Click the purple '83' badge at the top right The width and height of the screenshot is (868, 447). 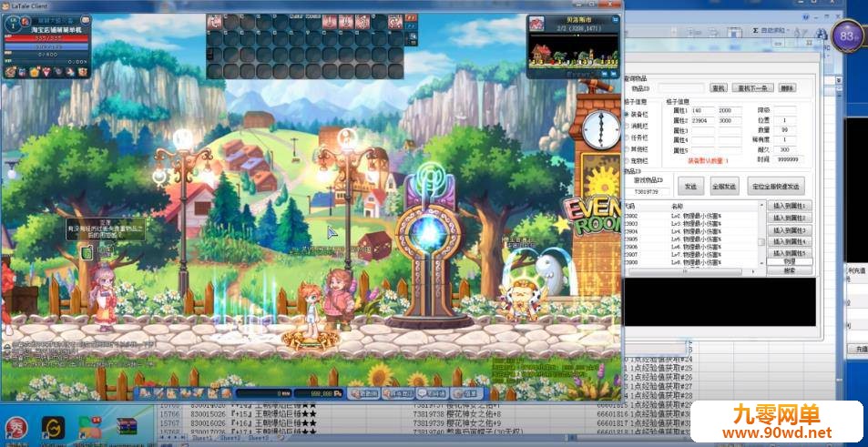tap(847, 36)
